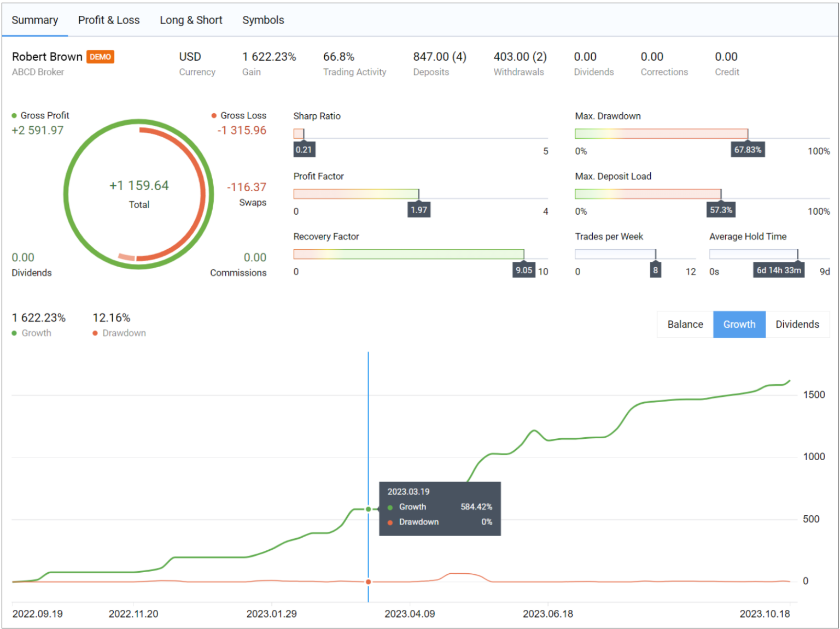Show the Dividends chart view
The height and width of the screenshot is (629, 840).
(x=797, y=324)
